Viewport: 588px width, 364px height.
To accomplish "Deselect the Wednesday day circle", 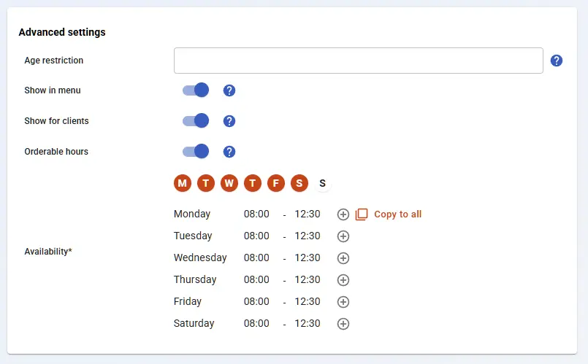I will [229, 183].
